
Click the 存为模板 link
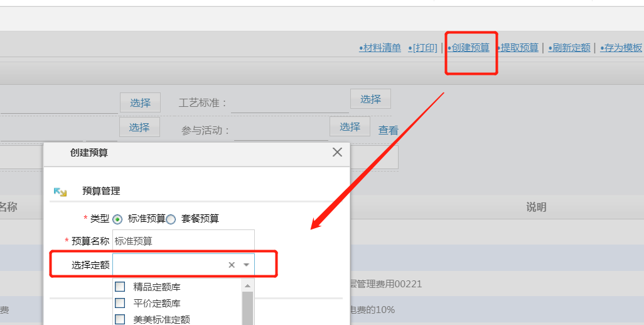coord(621,48)
